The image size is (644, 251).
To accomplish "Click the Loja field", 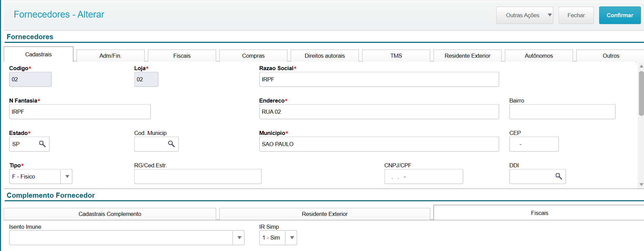I will click(x=146, y=79).
